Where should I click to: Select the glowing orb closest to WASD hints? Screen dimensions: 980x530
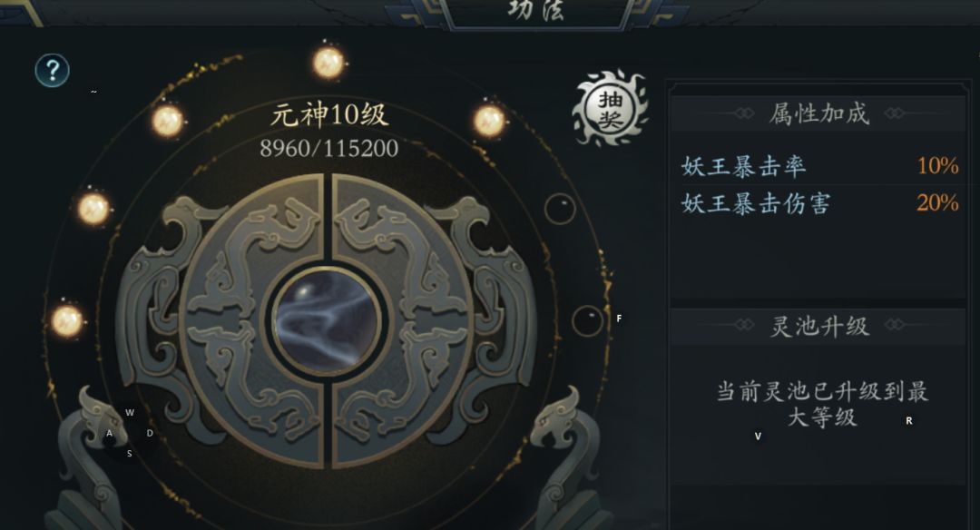coord(67,321)
